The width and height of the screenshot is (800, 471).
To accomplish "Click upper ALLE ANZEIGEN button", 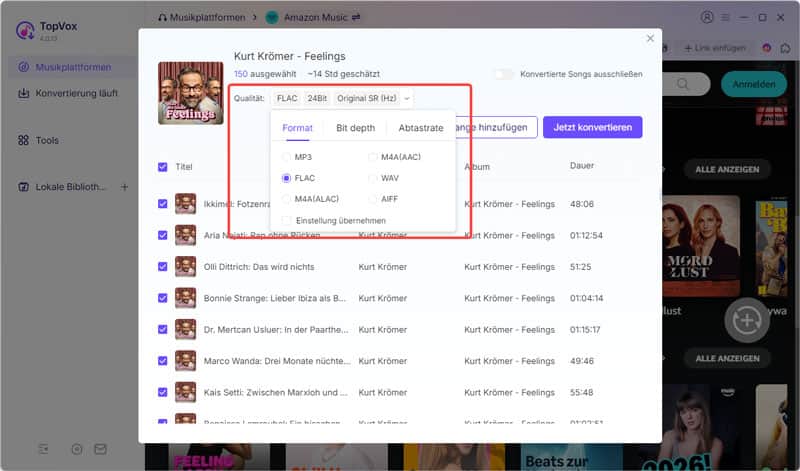I will (727, 169).
